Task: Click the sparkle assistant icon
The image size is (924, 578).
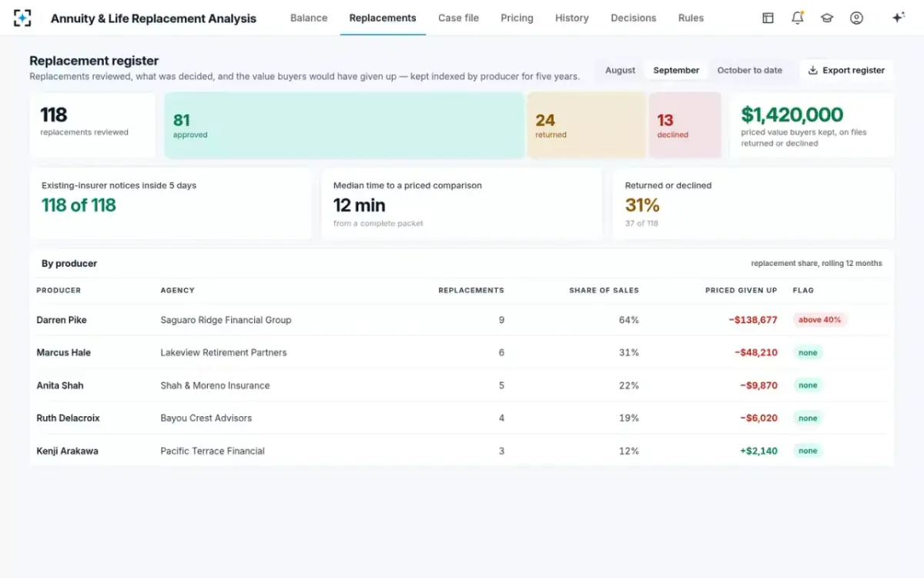Action: pos(898,18)
